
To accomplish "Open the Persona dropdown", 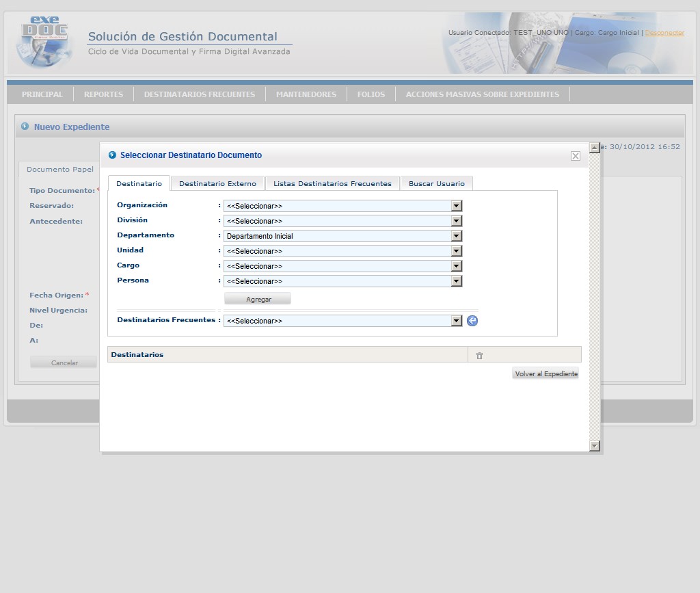I will pyautogui.click(x=343, y=281).
